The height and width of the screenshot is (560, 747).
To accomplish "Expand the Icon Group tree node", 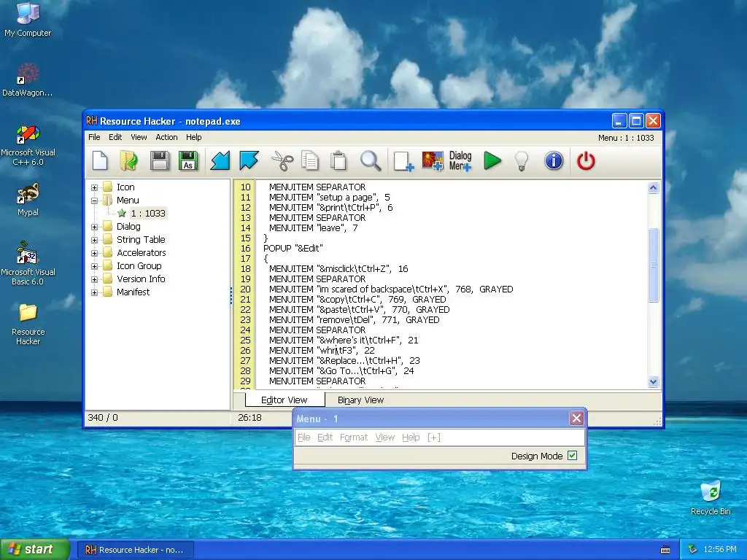I will tap(94, 266).
